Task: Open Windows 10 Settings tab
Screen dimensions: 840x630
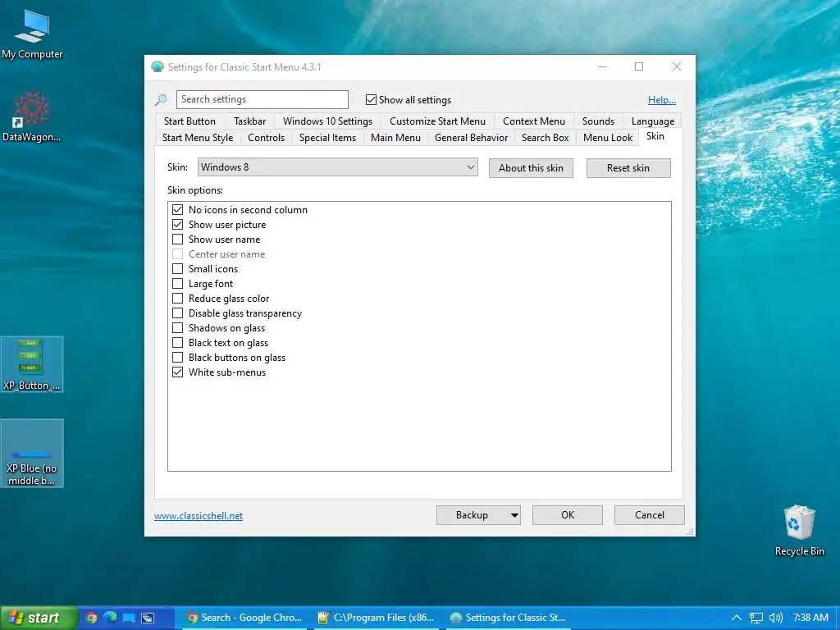Action: coord(327,121)
